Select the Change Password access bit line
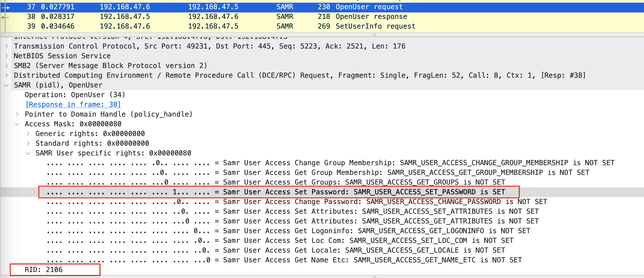This screenshot has width=644, height=278. click(x=296, y=202)
